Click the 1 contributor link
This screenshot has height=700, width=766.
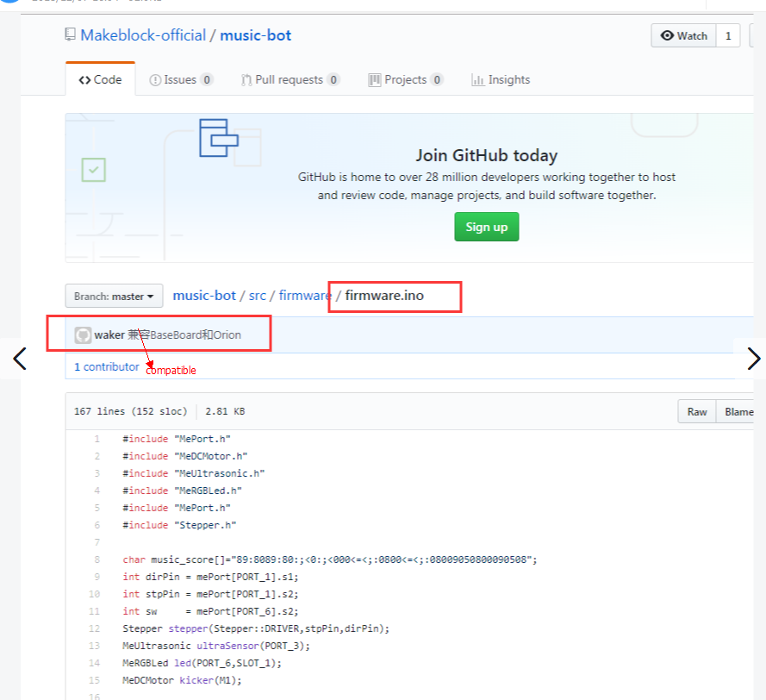click(107, 366)
